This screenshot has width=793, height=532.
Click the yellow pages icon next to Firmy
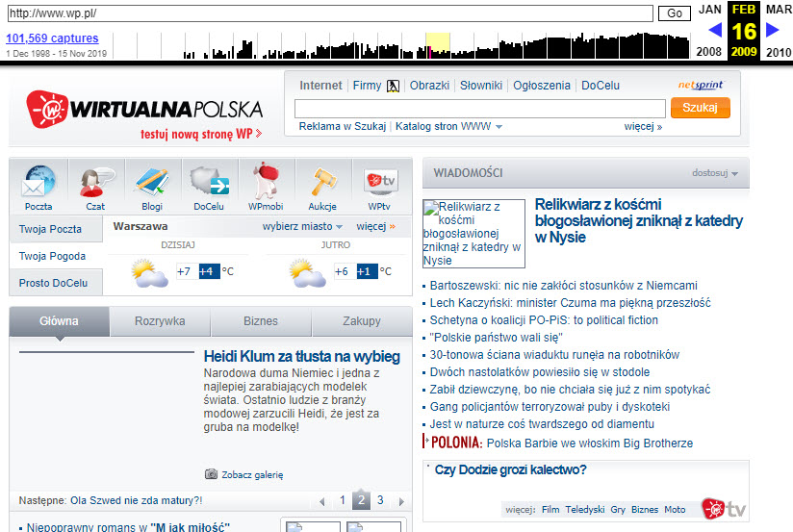(x=393, y=86)
